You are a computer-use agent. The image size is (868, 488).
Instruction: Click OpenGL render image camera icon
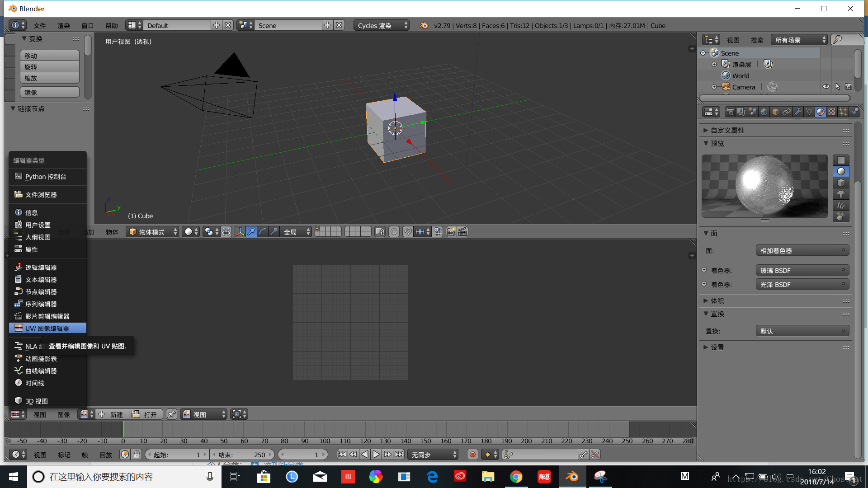point(451,232)
